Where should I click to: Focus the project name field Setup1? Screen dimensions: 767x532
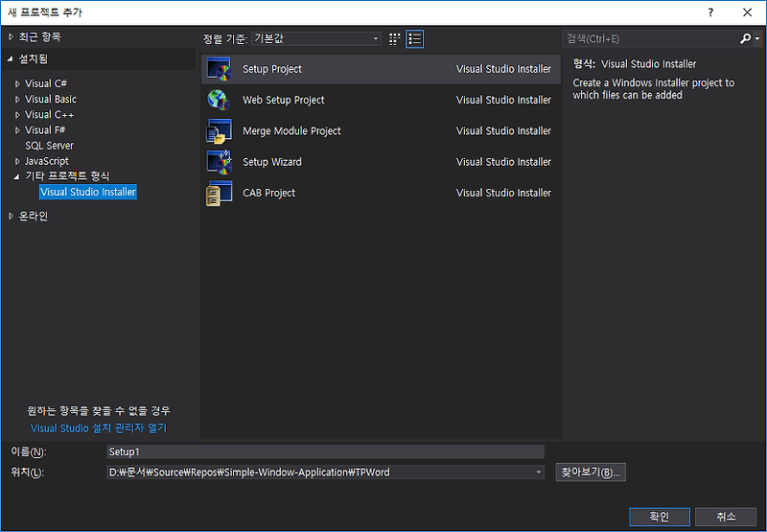(325, 451)
